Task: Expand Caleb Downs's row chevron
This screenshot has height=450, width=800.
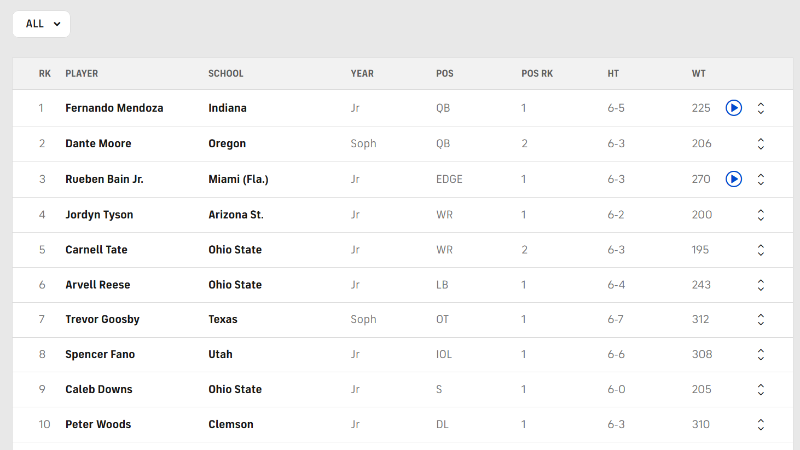Action: (x=761, y=390)
